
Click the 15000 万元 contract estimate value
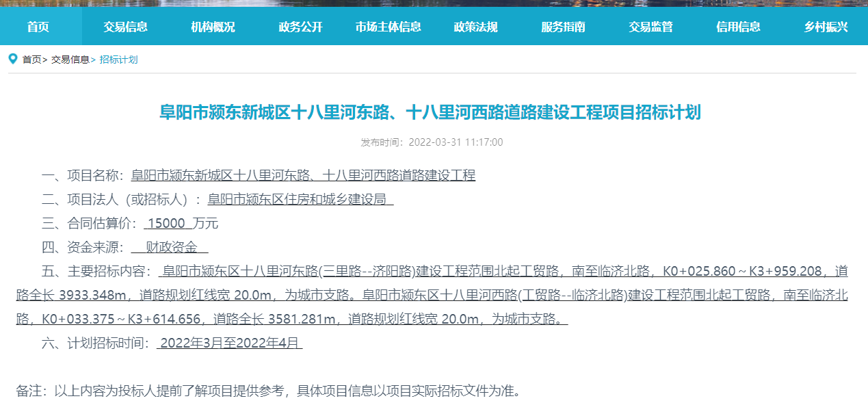click(181, 223)
